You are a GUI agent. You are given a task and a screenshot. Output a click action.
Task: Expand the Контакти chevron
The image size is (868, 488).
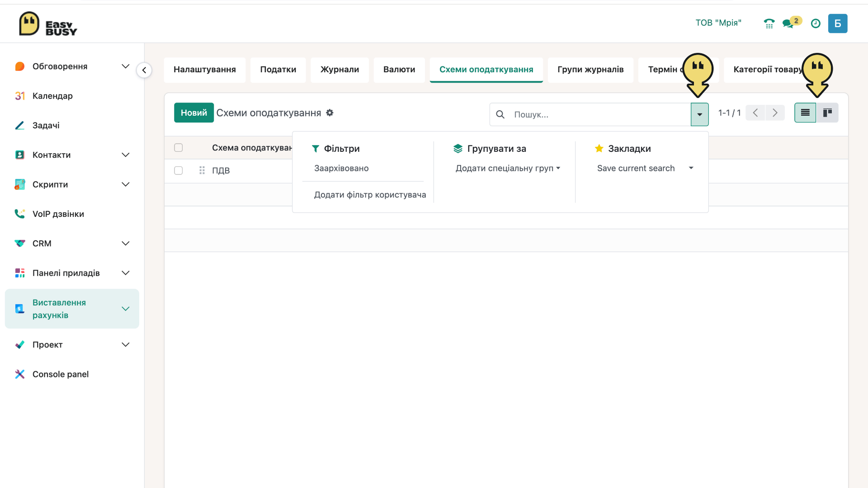[126, 155]
